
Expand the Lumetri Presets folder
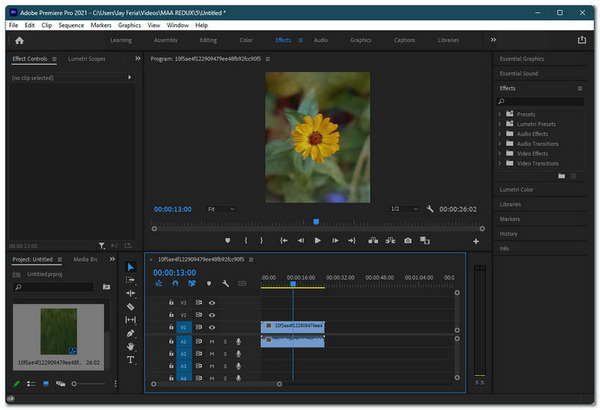click(499, 124)
